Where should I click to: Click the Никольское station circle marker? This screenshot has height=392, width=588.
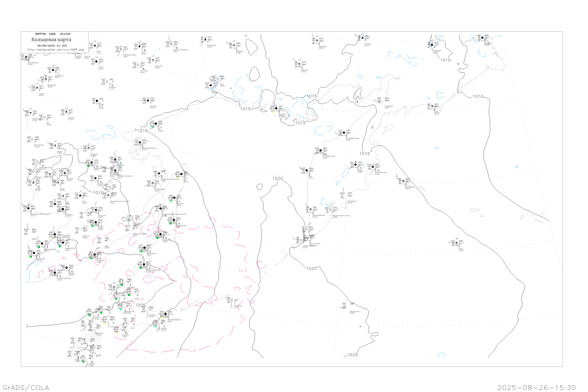(x=403, y=181)
